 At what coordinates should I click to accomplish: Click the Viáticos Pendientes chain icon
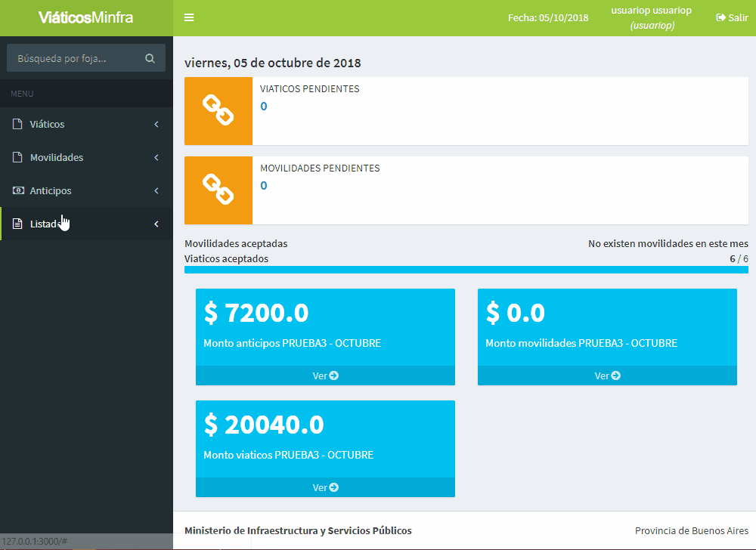coord(218,111)
